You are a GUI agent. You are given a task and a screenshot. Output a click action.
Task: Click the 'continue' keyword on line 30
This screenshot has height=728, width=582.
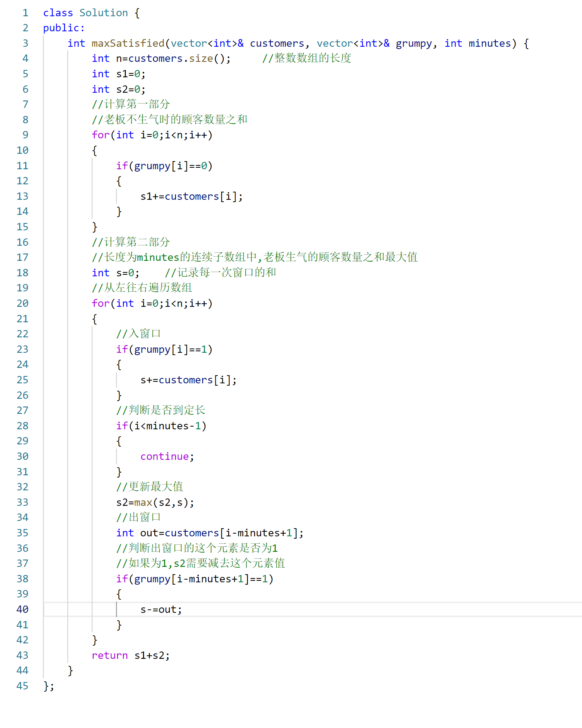tap(164, 456)
